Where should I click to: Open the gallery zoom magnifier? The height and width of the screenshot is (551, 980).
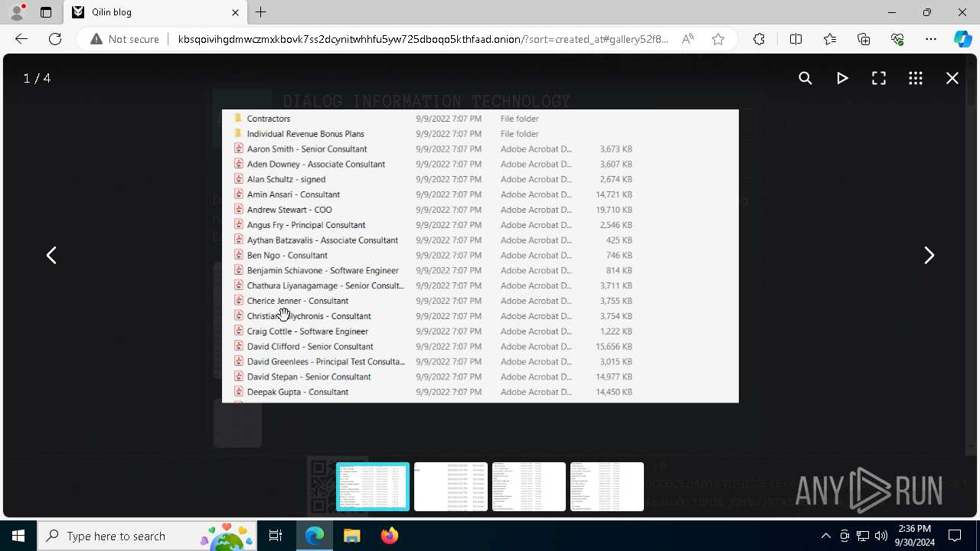pyautogui.click(x=805, y=78)
